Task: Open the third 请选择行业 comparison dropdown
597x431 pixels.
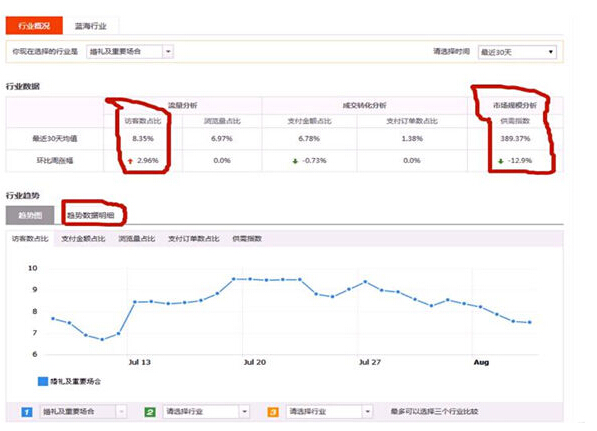Action: coord(329,412)
